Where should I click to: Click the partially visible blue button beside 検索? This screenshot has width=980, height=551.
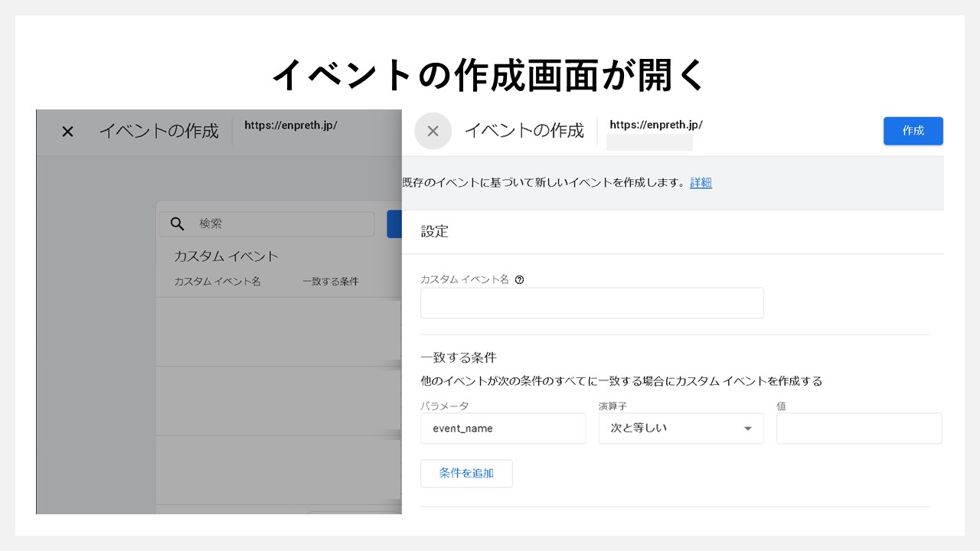click(396, 223)
